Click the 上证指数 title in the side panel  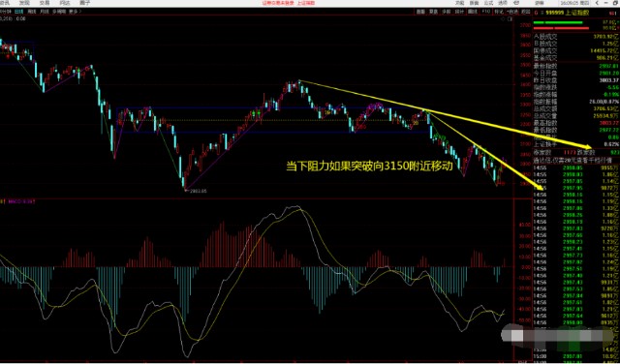577,13
